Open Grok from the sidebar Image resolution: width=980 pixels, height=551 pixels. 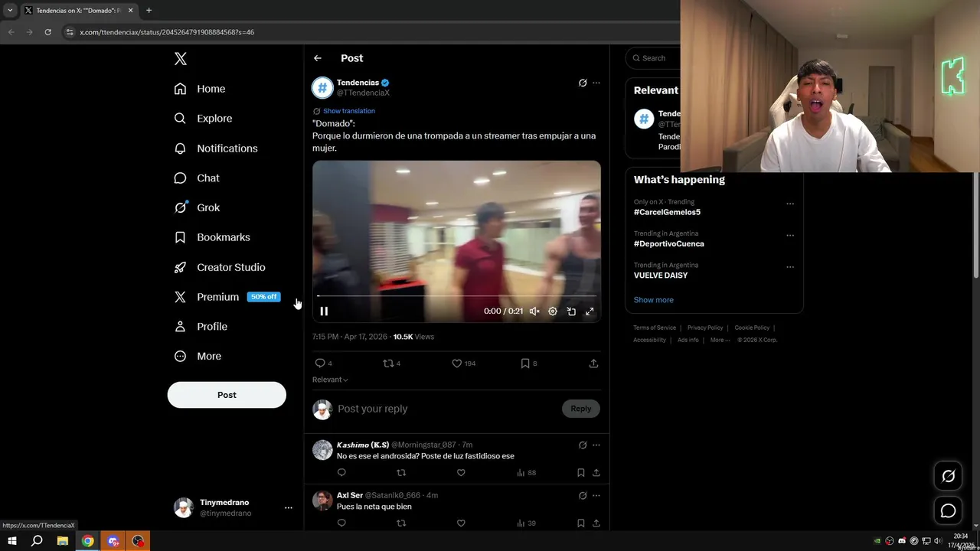click(x=196, y=207)
